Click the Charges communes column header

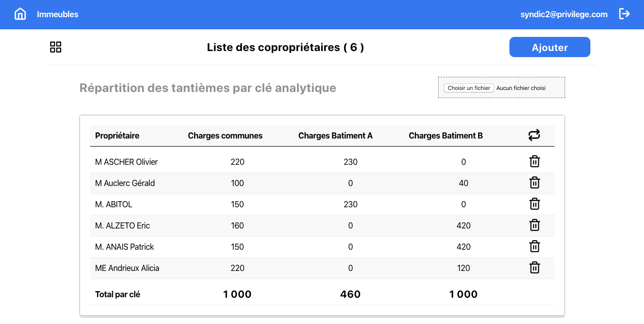(225, 135)
